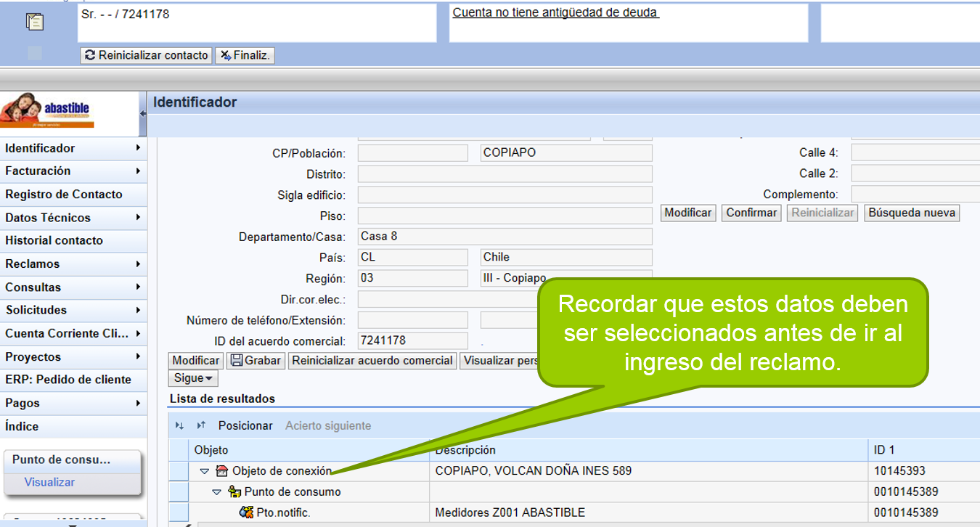
Task: Click the clipboard notes icon at top left
Action: (x=34, y=22)
